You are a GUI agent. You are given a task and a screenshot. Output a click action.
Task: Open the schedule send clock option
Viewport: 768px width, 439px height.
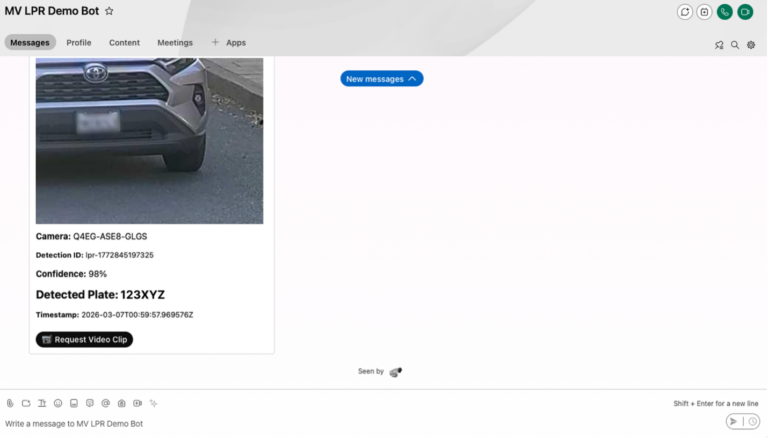pos(752,422)
